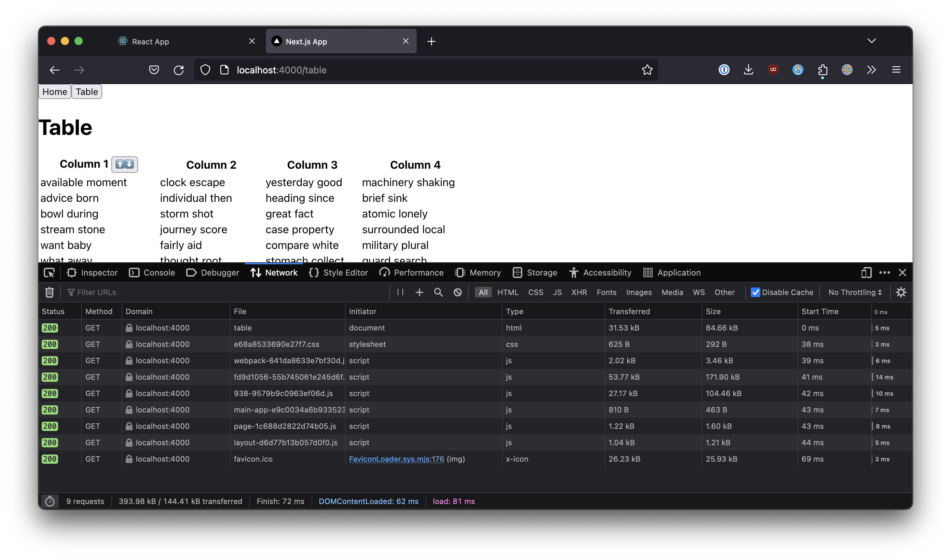The height and width of the screenshot is (560, 951).
Task: Click the Home button
Action: coord(55,92)
